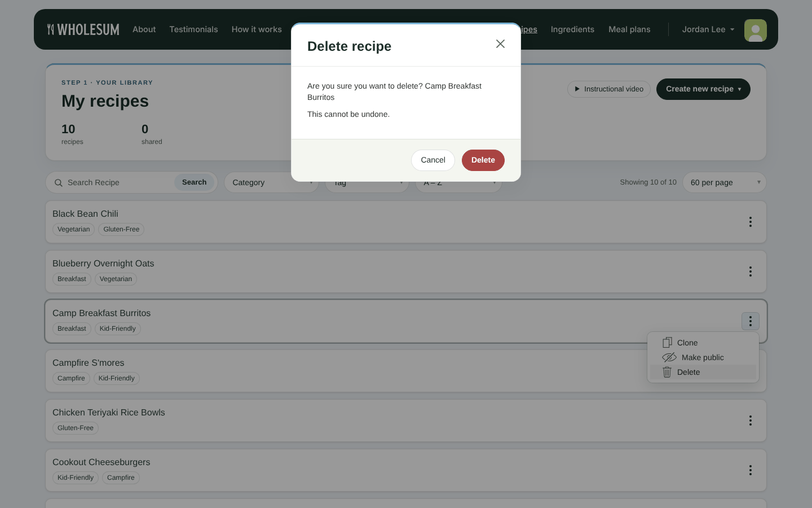Open three-dot menu for Blueberry Overnight Oats
The height and width of the screenshot is (508, 812).
coord(751,271)
